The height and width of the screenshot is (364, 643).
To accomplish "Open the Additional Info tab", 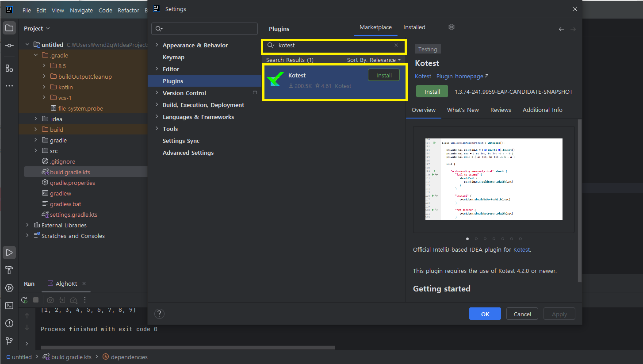I will point(543,110).
